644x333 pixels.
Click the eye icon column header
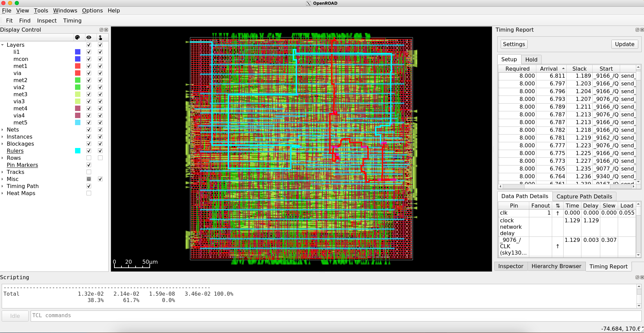[x=89, y=37]
